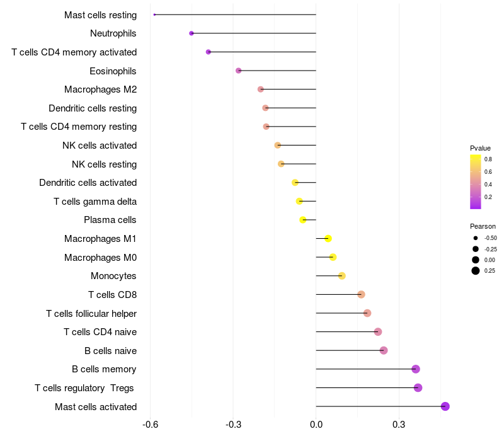Click the T cells CD4 naive dot
The image size is (504, 441).
point(378,332)
